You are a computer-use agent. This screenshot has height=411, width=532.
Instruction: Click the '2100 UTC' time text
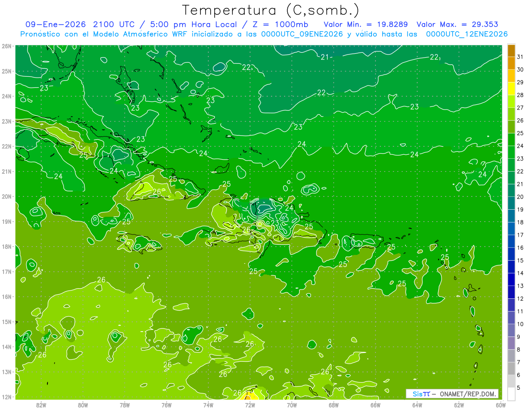click(115, 24)
